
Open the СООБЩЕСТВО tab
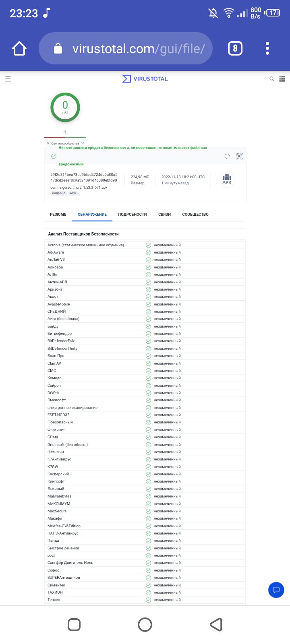[x=195, y=215]
